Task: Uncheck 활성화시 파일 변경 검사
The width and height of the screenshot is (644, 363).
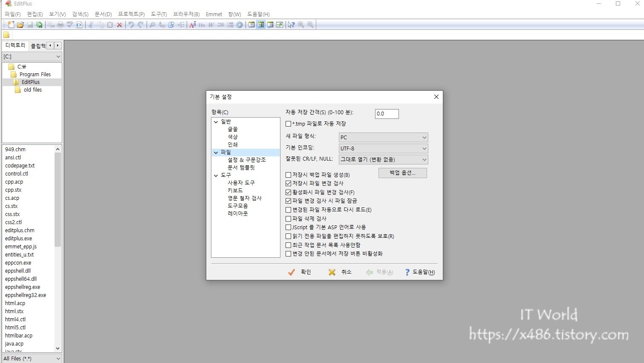Action: (x=289, y=192)
